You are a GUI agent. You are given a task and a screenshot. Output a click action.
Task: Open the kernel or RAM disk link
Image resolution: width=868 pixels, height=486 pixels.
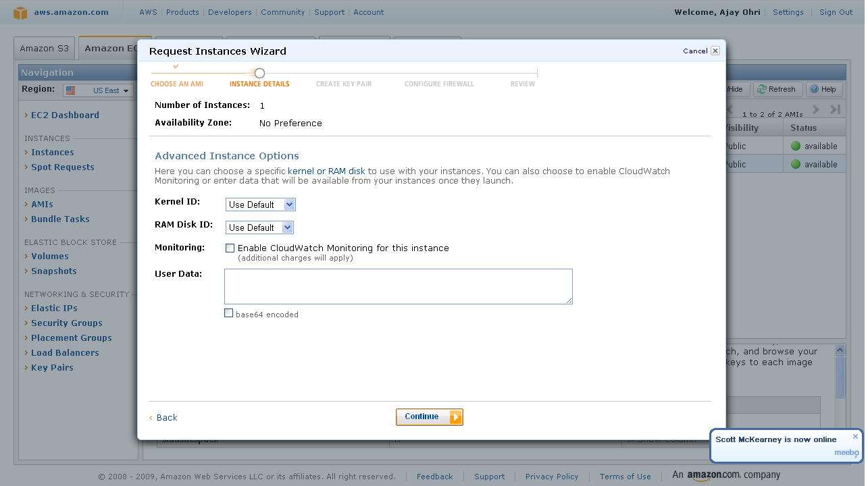[x=326, y=171]
